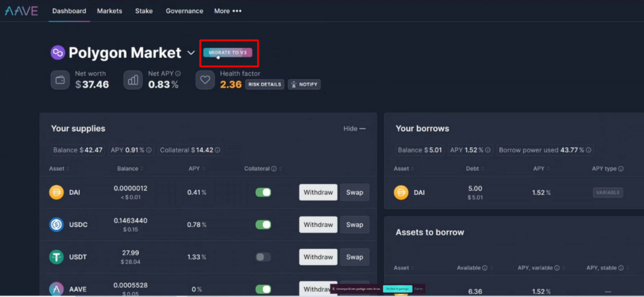644x297 pixels.
Task: Click the Migrate to V3 button
Action: pos(228,53)
